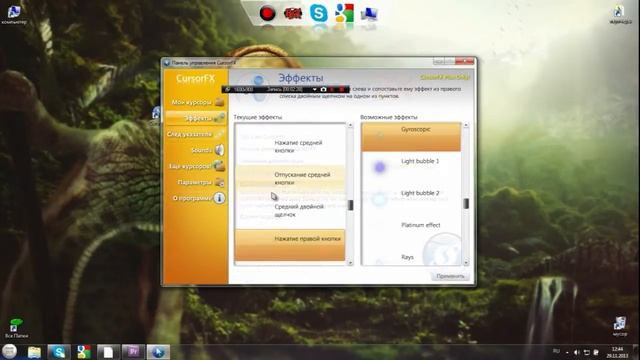Screen dimensions: 640x360
Task: Choose the Light bubble 1 effect
Action: pos(411,167)
